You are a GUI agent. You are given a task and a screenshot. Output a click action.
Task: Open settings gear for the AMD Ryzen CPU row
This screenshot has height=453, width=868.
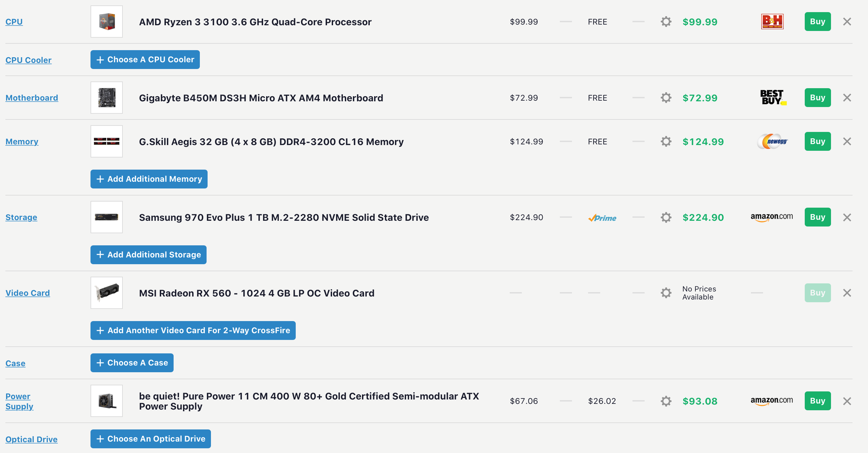[666, 22]
